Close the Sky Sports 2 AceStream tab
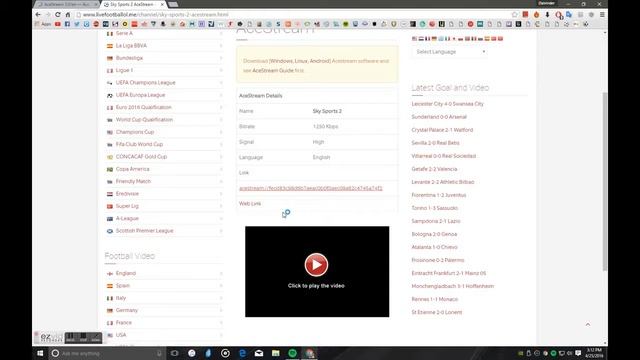640x360 pixels. [x=162, y=4]
